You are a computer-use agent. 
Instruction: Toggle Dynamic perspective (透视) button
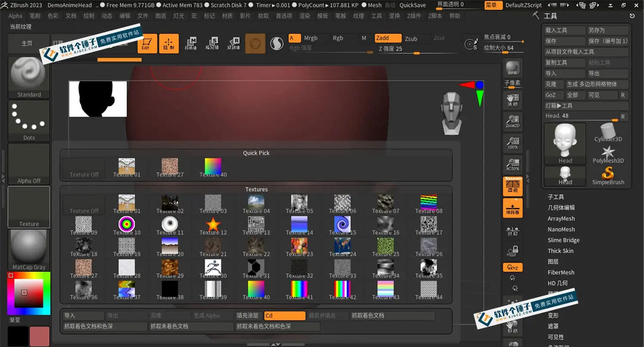point(513,187)
